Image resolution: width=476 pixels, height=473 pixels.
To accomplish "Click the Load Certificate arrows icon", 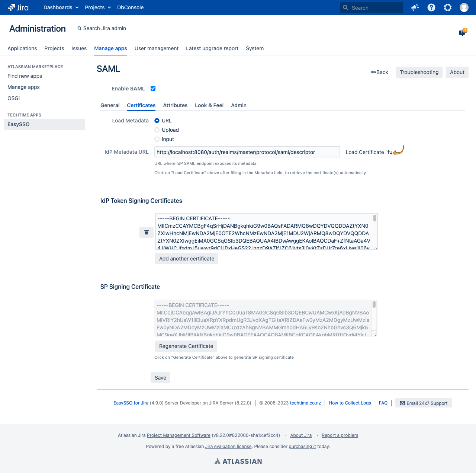I will click(x=390, y=152).
